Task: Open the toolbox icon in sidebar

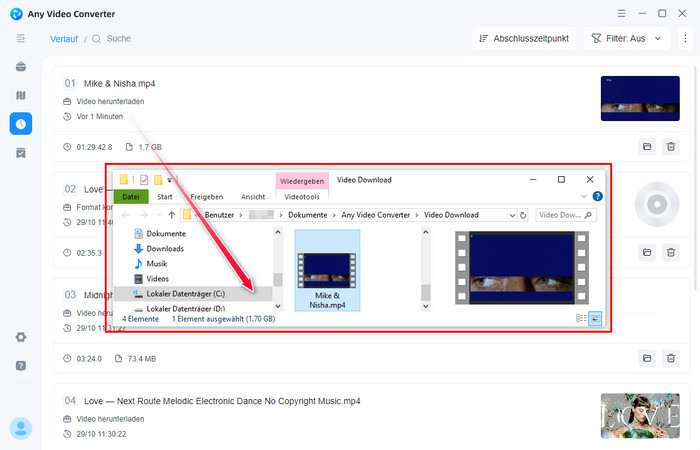Action: pos(21,67)
